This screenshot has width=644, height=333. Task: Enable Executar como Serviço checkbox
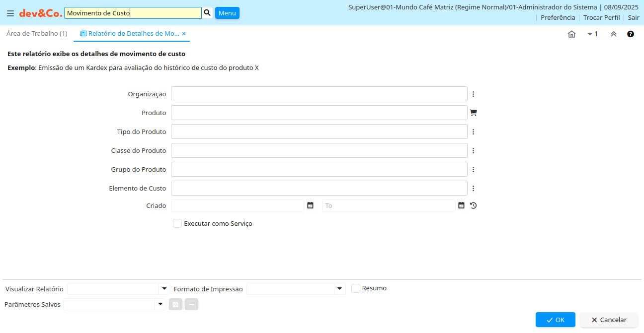[x=177, y=223]
